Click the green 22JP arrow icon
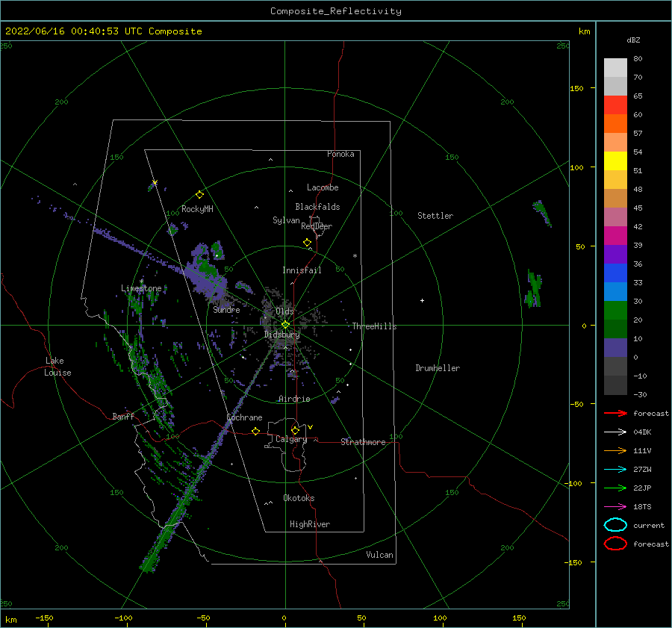This screenshot has width=672, height=628. 615,488
